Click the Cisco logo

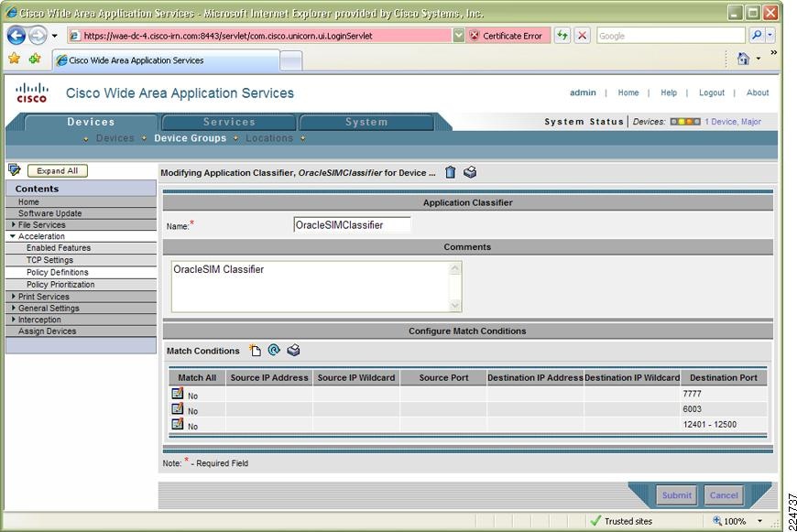[x=31, y=92]
